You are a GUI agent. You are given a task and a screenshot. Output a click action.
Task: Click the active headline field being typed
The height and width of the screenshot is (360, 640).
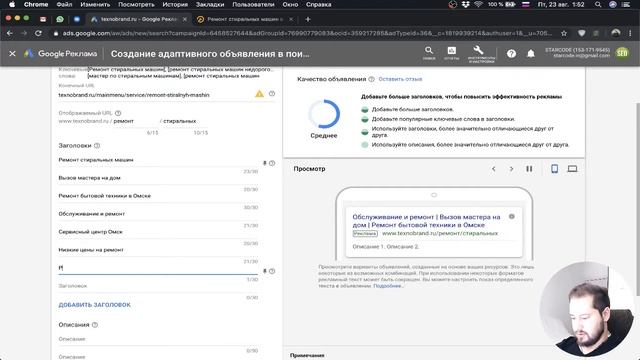point(158,268)
